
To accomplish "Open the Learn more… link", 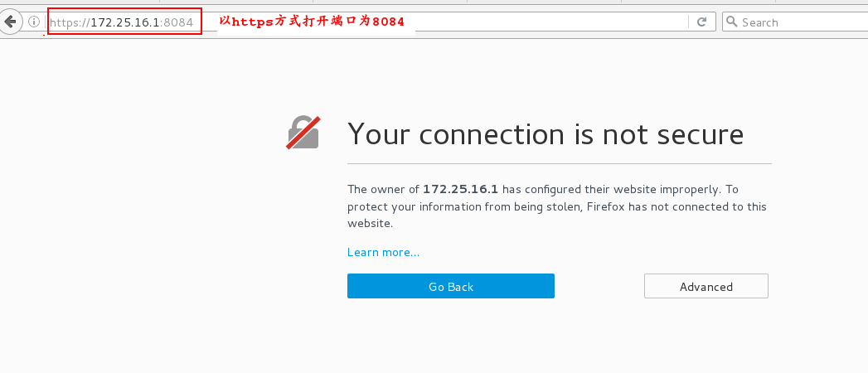I will point(383,252).
